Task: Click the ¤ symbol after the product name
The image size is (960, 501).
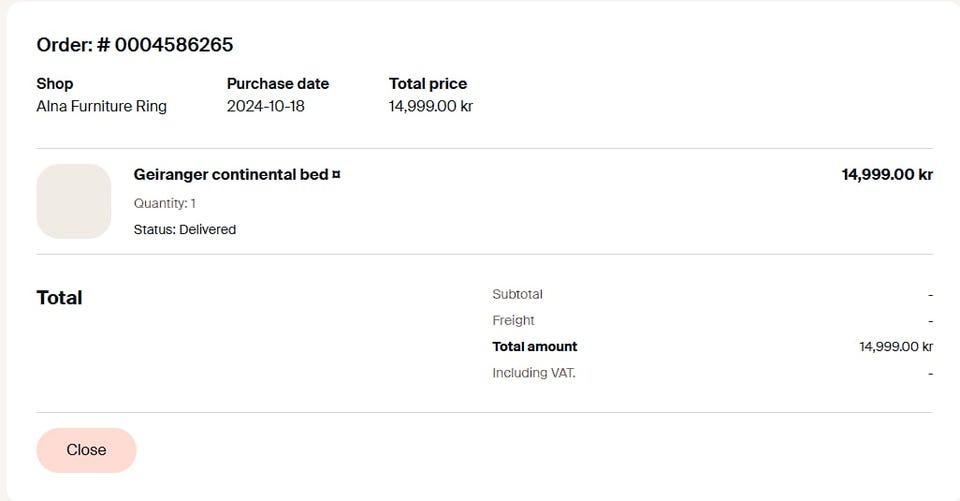Action: (336, 175)
